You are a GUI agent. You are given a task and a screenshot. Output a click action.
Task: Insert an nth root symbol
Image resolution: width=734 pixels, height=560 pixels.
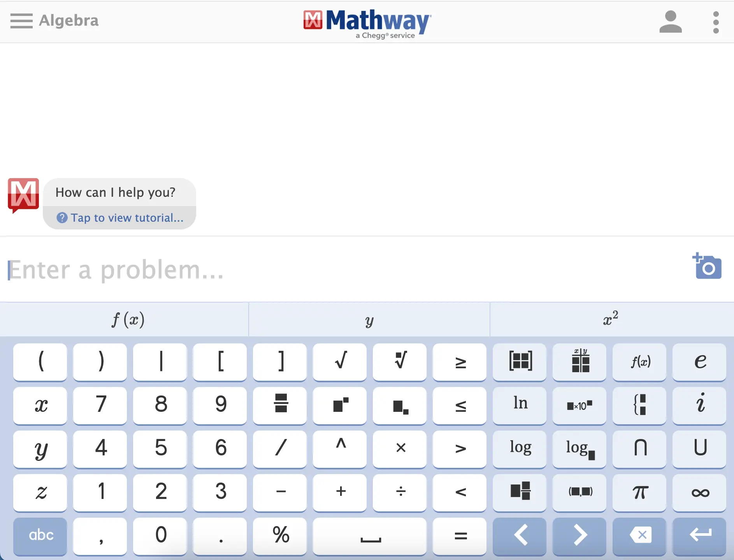point(400,362)
